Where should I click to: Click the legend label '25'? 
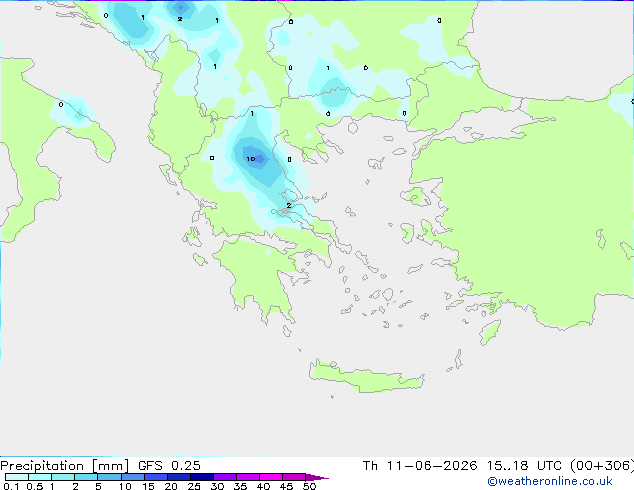pos(194,486)
